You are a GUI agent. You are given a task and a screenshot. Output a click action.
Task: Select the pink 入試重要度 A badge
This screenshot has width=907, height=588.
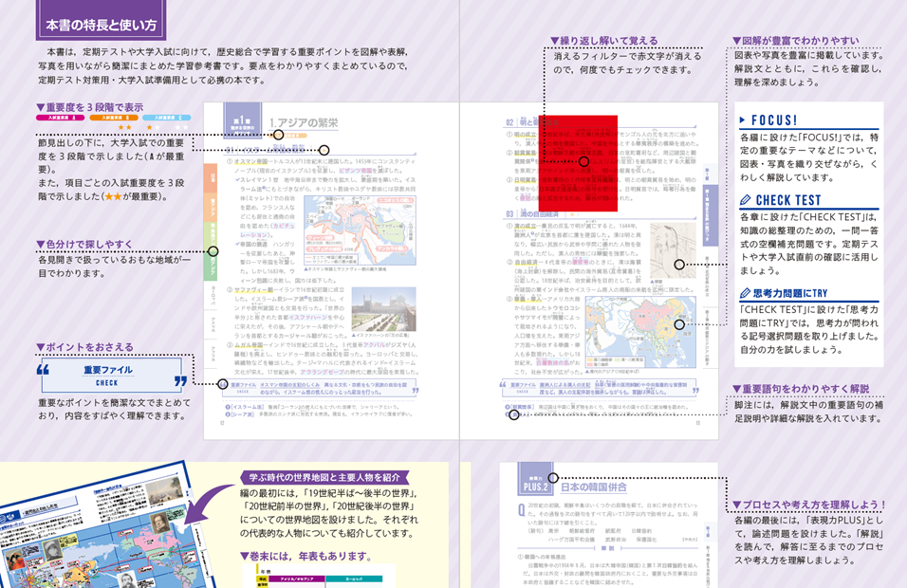click(x=60, y=118)
